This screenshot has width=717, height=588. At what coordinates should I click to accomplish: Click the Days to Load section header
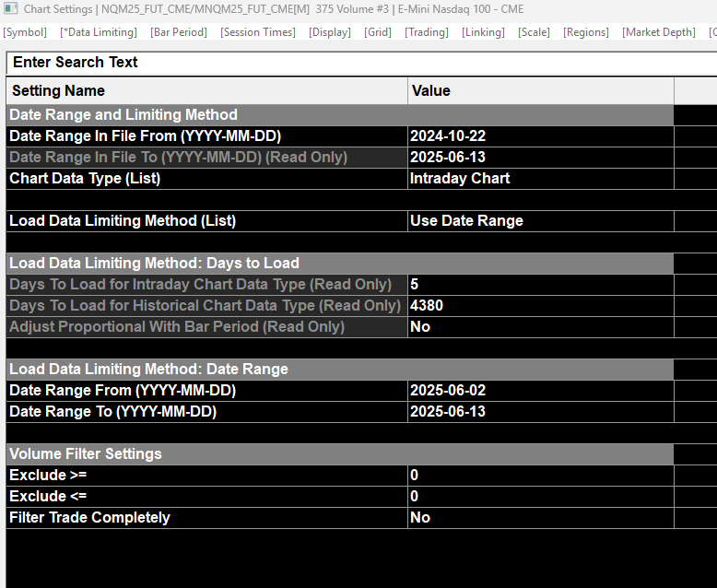pos(340,264)
